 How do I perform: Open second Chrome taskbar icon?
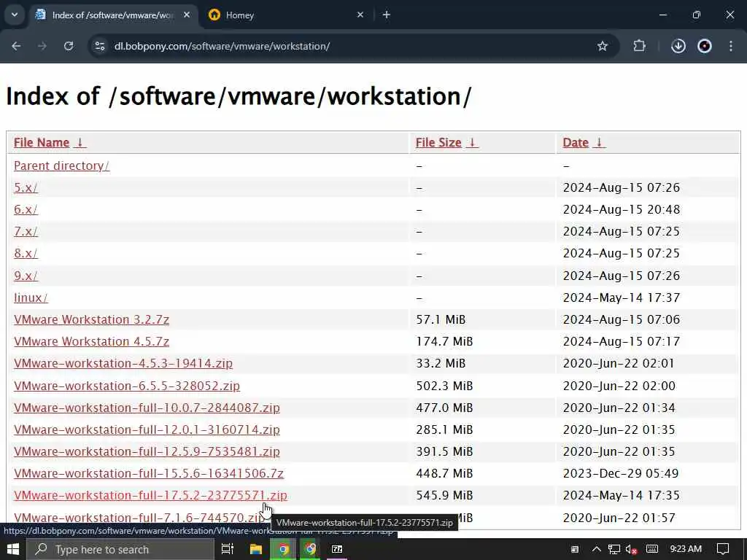click(311, 549)
